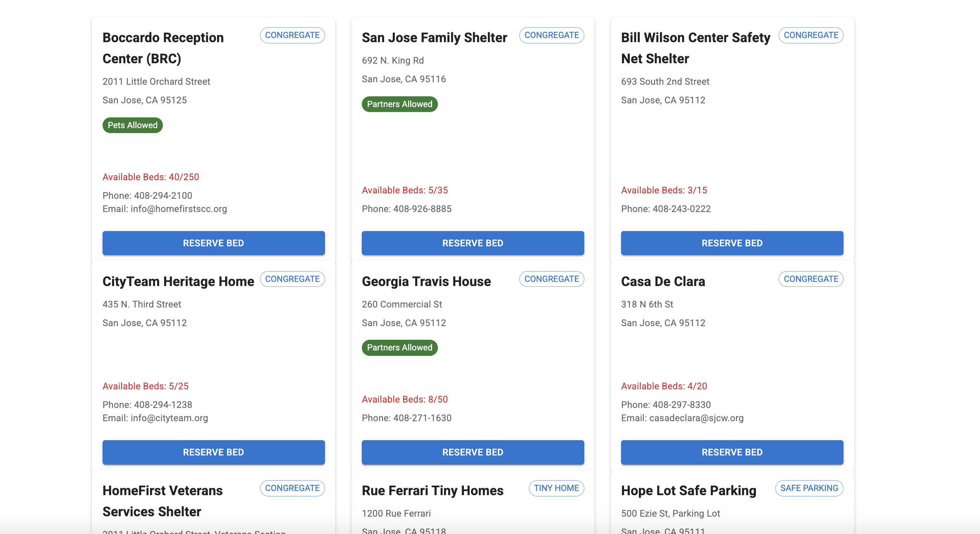Click the Tiny Home chip on Rue Ferrari

point(556,488)
